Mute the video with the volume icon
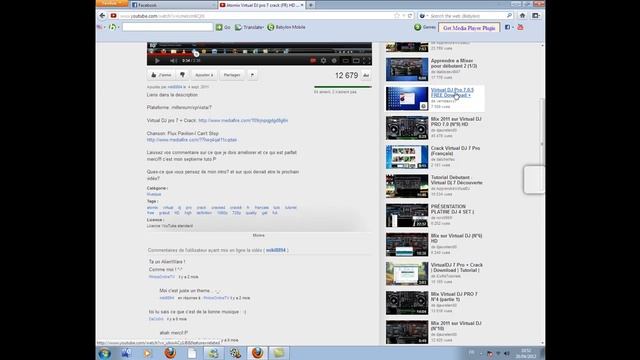The width and height of the screenshot is (640, 360). pyautogui.click(x=173, y=60)
